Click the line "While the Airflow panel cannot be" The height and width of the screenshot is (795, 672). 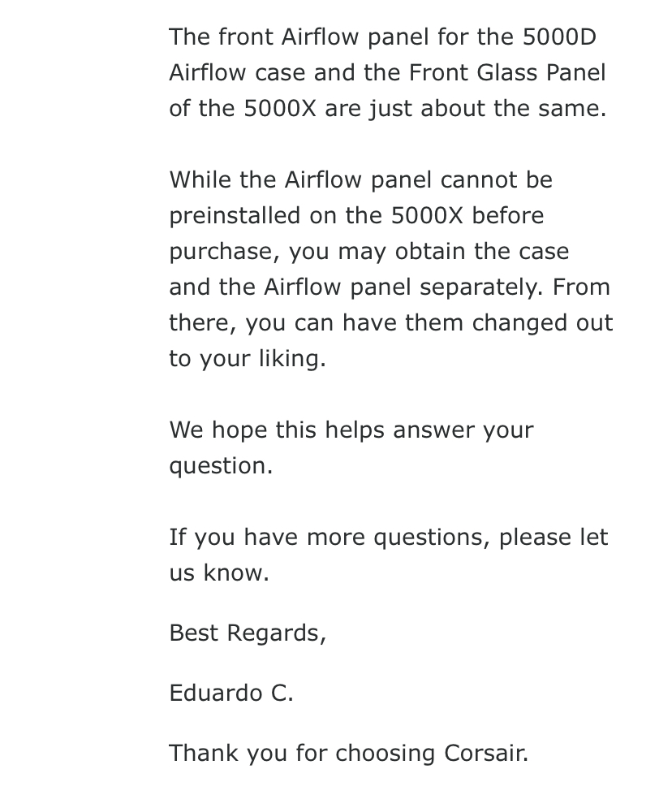click(361, 180)
